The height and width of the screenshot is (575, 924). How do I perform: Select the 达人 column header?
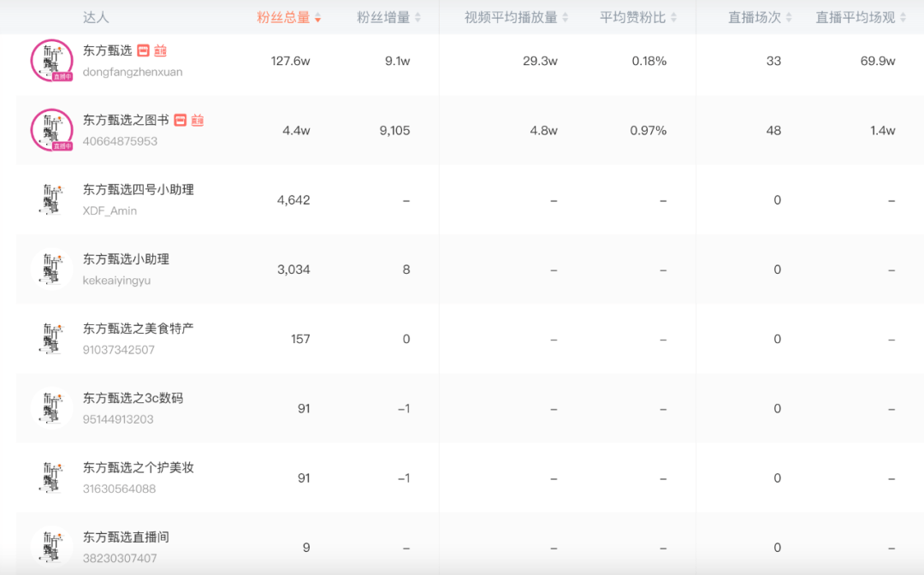point(97,16)
